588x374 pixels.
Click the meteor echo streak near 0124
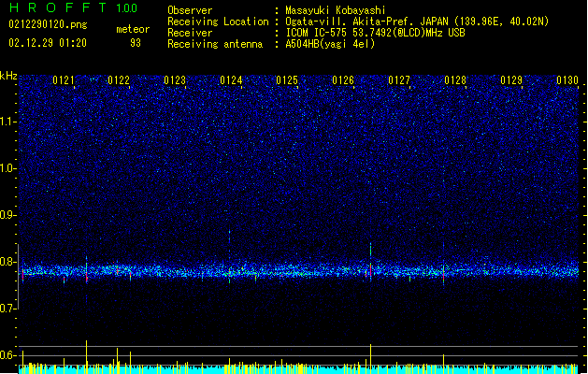tap(230, 256)
